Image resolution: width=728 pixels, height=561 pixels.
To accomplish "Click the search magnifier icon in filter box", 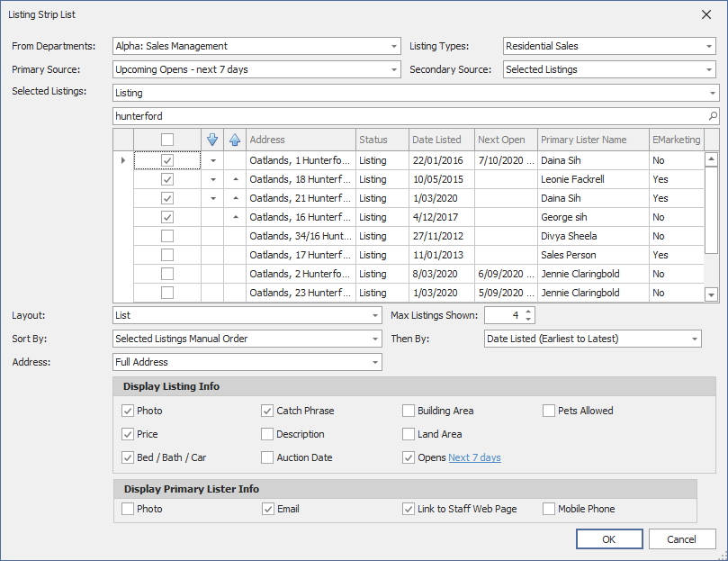I will click(x=713, y=116).
